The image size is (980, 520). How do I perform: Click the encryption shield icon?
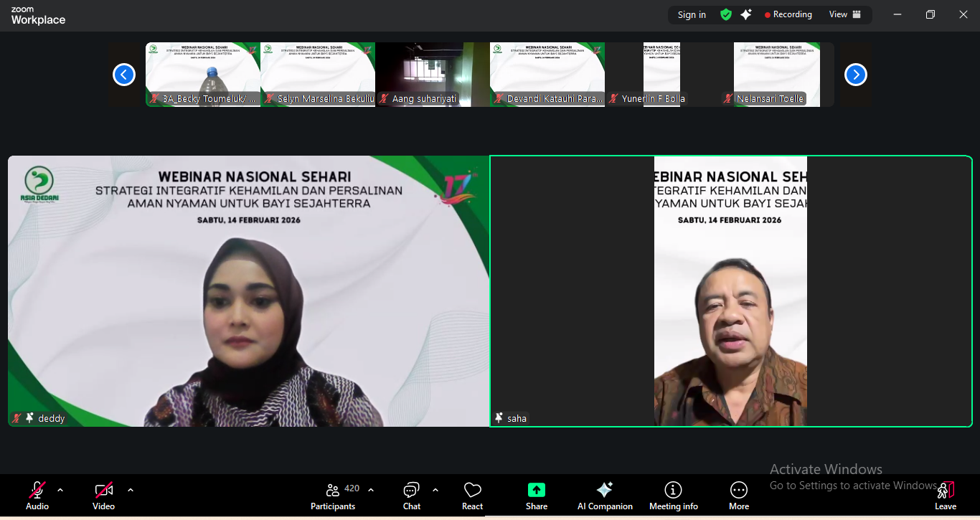[726, 14]
